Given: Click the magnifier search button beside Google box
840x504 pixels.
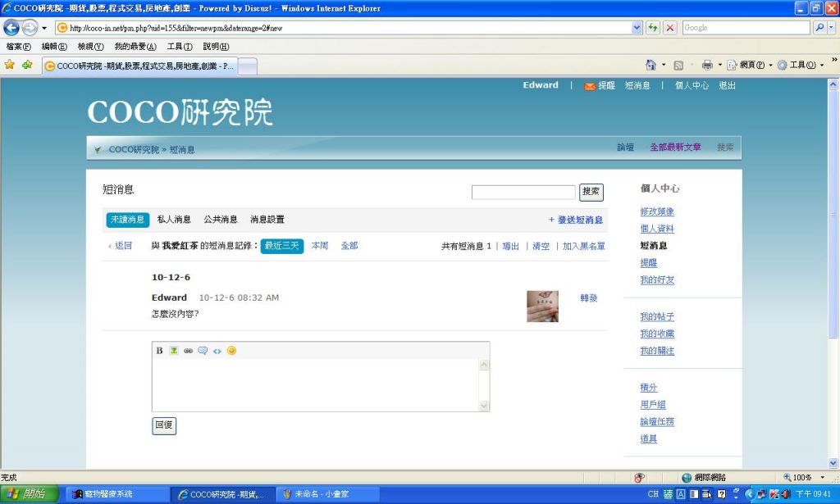Looking at the screenshot, I should pos(819,27).
